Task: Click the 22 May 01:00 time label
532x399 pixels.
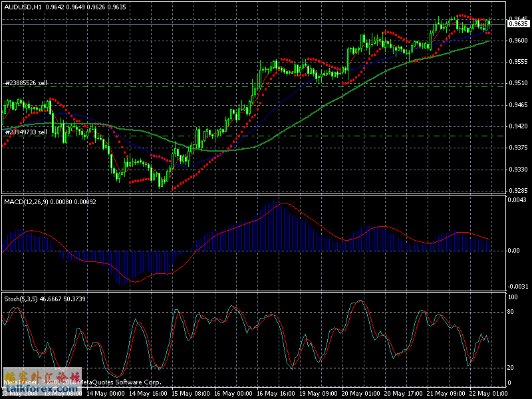Action: click(488, 394)
